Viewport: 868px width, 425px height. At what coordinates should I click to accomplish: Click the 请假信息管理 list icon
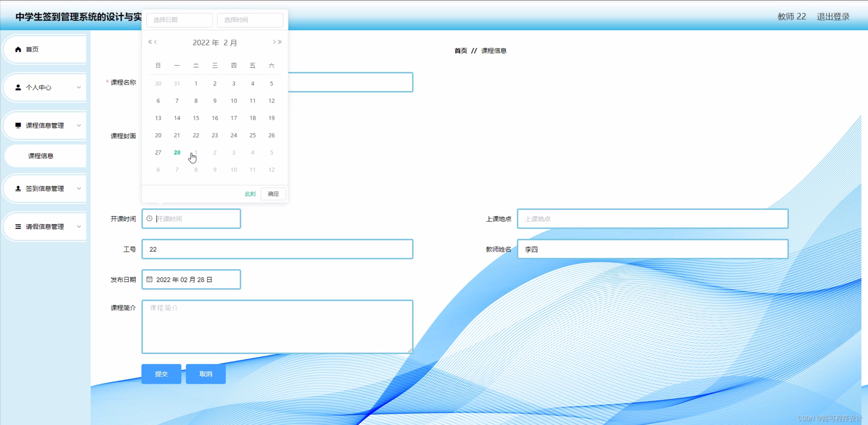point(18,226)
